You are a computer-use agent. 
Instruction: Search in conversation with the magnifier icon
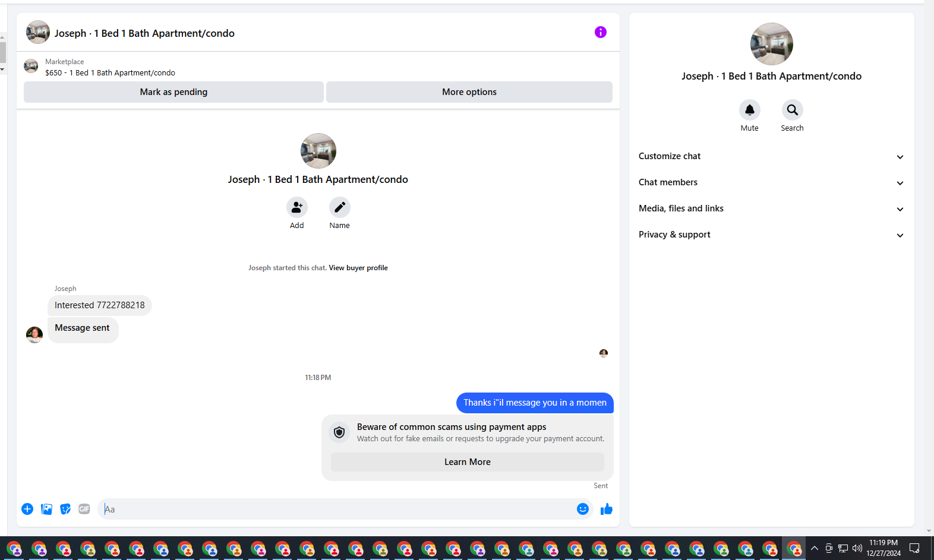point(793,110)
